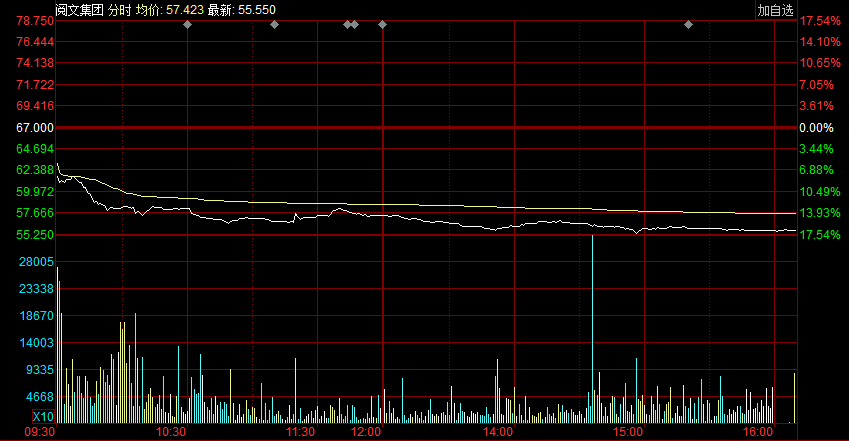Click the 10.65% percentage label
Viewport: 849px width, 441px height.
pos(820,63)
